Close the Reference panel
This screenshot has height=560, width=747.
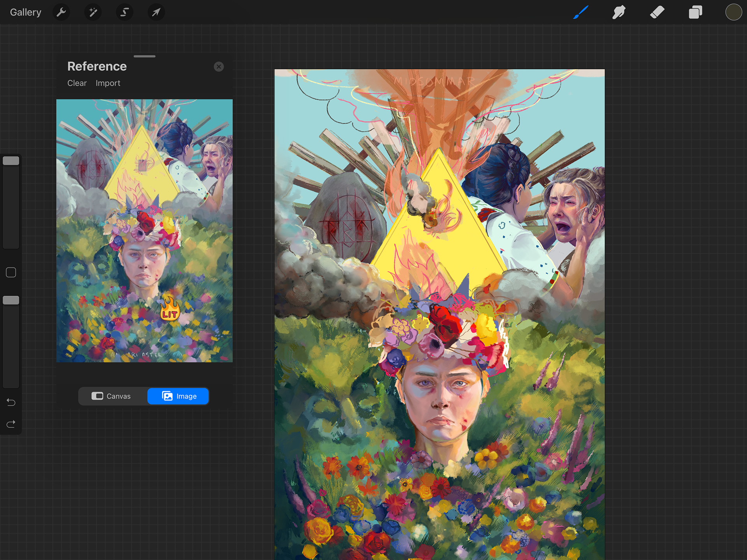point(219,67)
